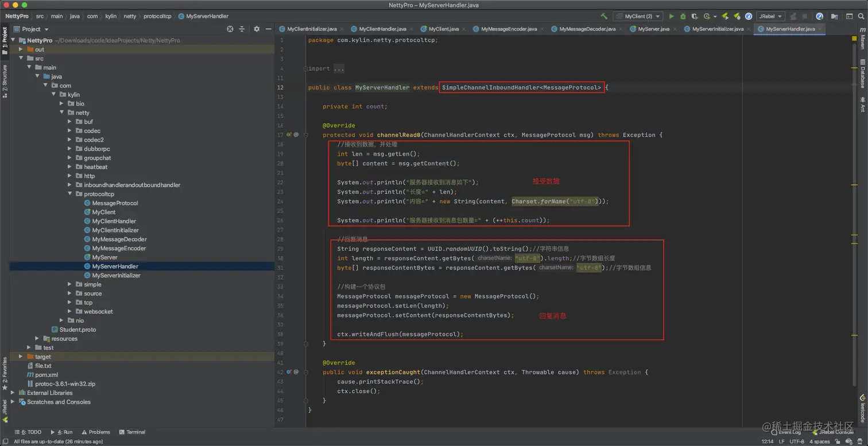Open the JRebel dropdown in toolbar
This screenshot has width=868, height=446.
click(770, 17)
